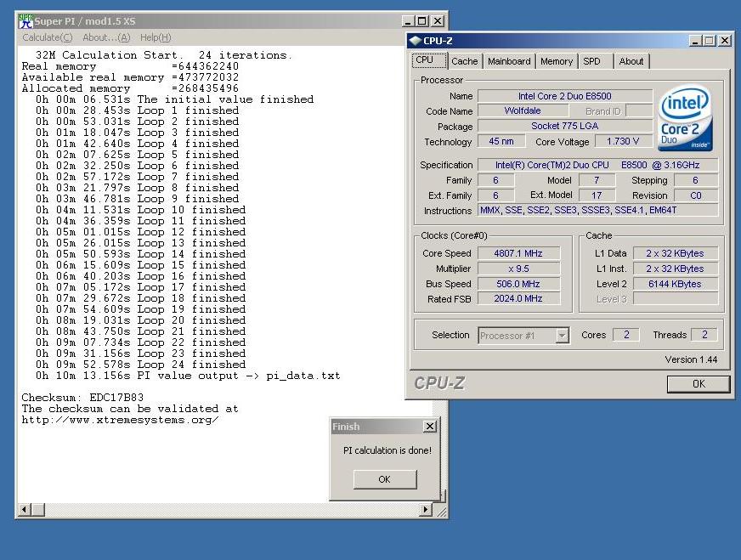The image size is (741, 560).
Task: Click the 'Loop 12 finished' line
Action: (141, 232)
